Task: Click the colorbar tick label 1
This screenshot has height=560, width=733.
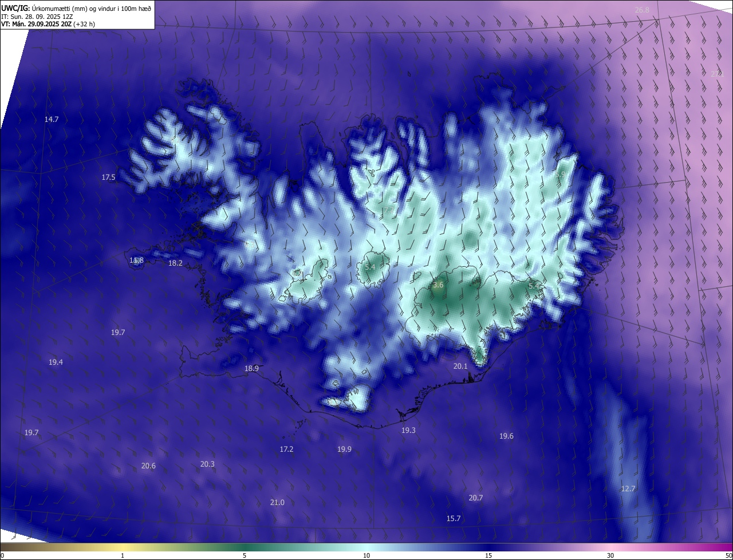Action: [x=123, y=556]
